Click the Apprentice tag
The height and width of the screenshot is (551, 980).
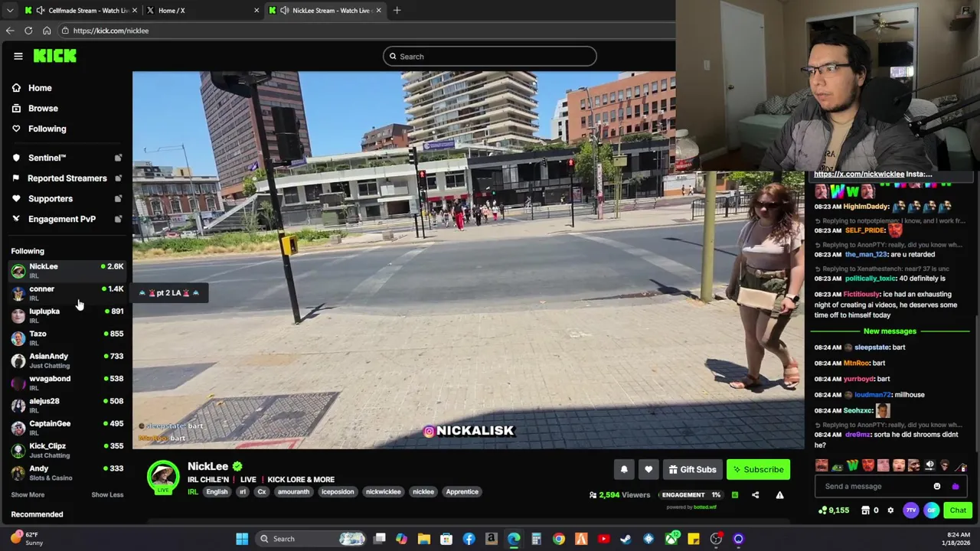tap(462, 492)
